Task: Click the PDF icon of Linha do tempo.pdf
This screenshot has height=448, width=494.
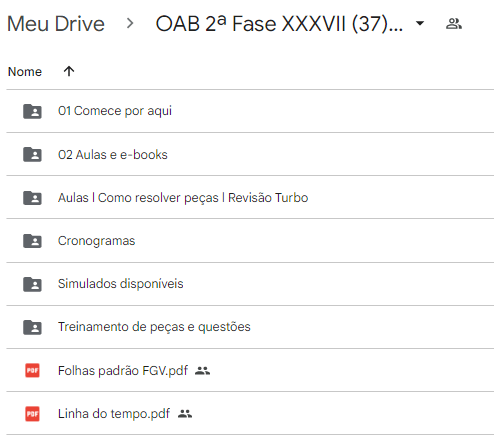Action: (x=32, y=414)
